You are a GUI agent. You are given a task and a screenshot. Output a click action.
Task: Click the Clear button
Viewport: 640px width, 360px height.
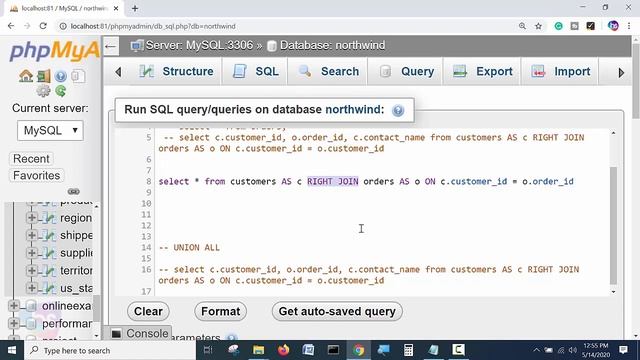coord(148,311)
